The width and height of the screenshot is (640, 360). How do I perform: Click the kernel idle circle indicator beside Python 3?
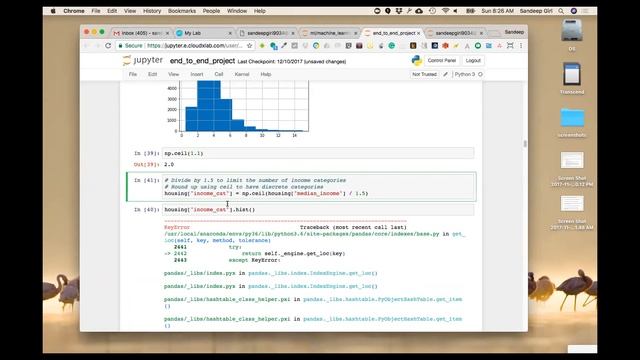coord(480,74)
